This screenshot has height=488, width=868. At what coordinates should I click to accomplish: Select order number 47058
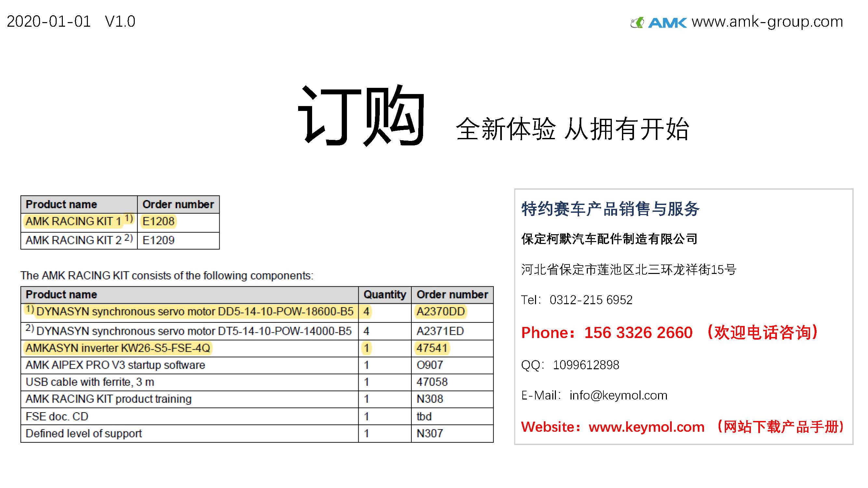pyautogui.click(x=432, y=382)
